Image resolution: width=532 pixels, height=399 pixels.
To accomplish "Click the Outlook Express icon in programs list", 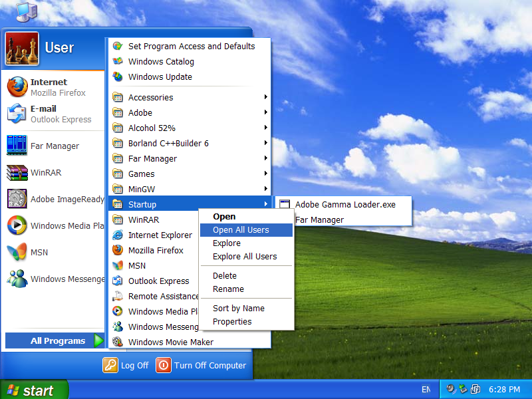I will (x=118, y=281).
